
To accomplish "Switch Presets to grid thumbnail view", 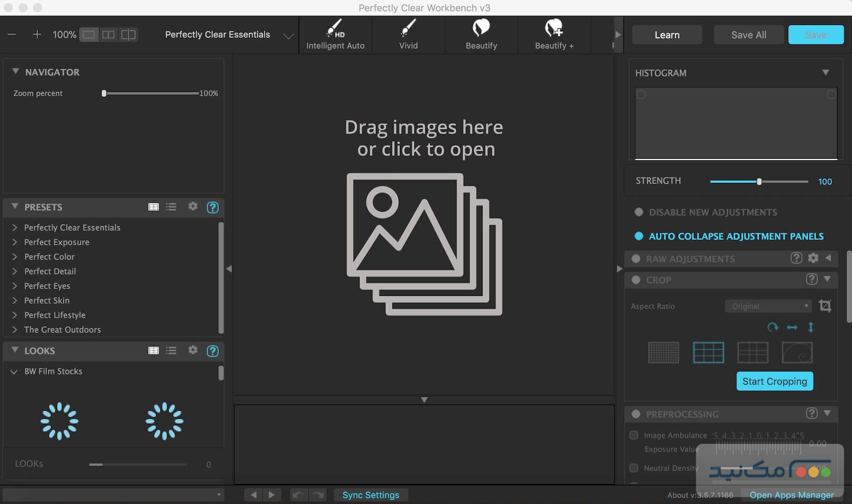I will point(153,207).
